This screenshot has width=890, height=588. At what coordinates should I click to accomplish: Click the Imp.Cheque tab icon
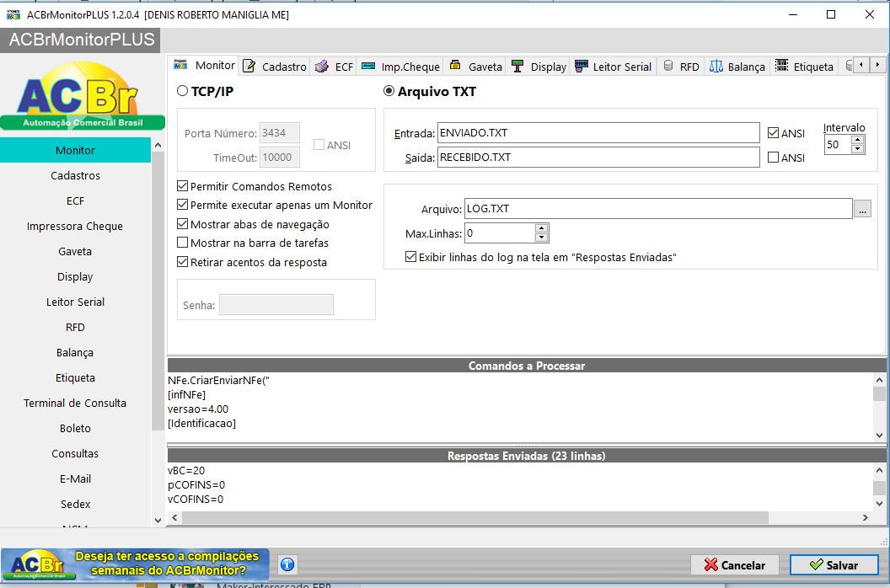367,66
